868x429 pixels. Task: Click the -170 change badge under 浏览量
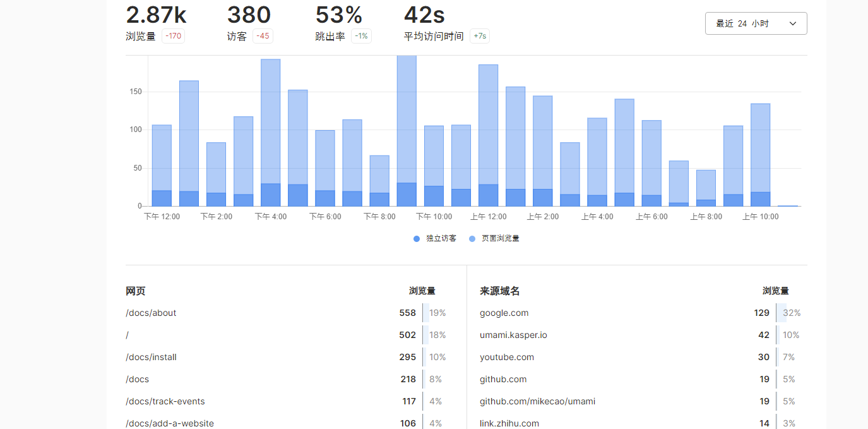tap(173, 36)
